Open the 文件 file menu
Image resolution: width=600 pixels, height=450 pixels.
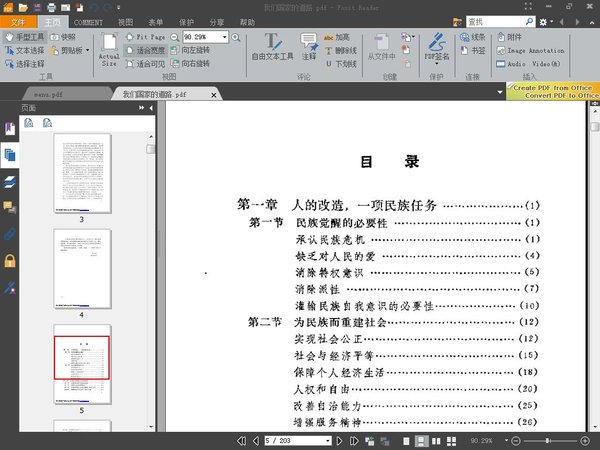click(18, 21)
